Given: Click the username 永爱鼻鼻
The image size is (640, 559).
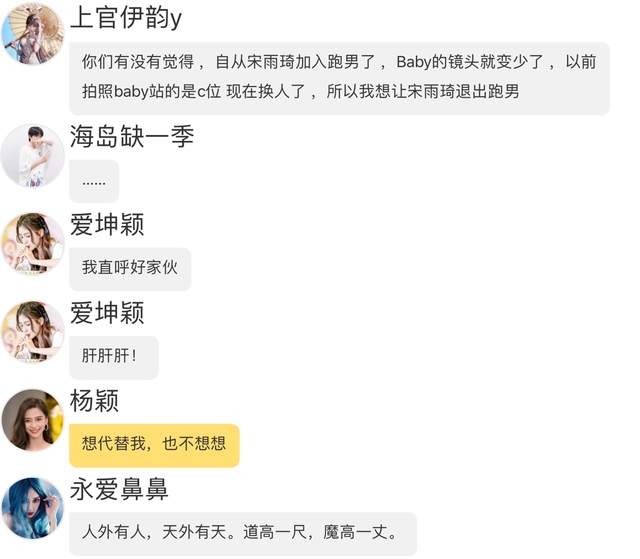Looking at the screenshot, I should [119, 488].
